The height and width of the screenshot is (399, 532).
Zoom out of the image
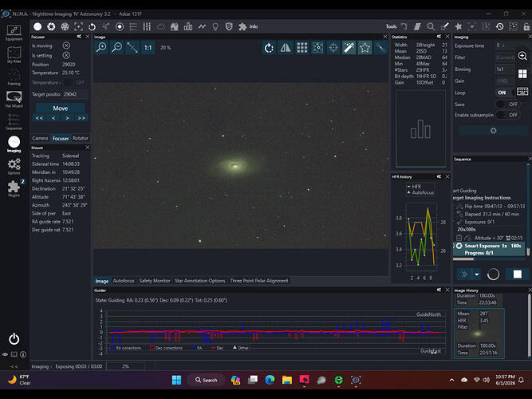(x=117, y=48)
